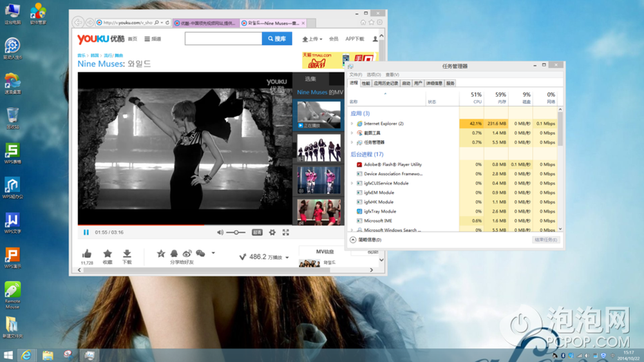Switch to the 服务 tab in Task Manager
644x362 pixels.
point(450,83)
